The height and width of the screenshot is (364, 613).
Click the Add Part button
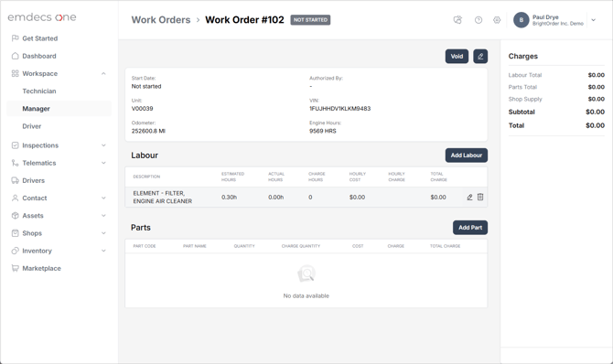(470, 228)
